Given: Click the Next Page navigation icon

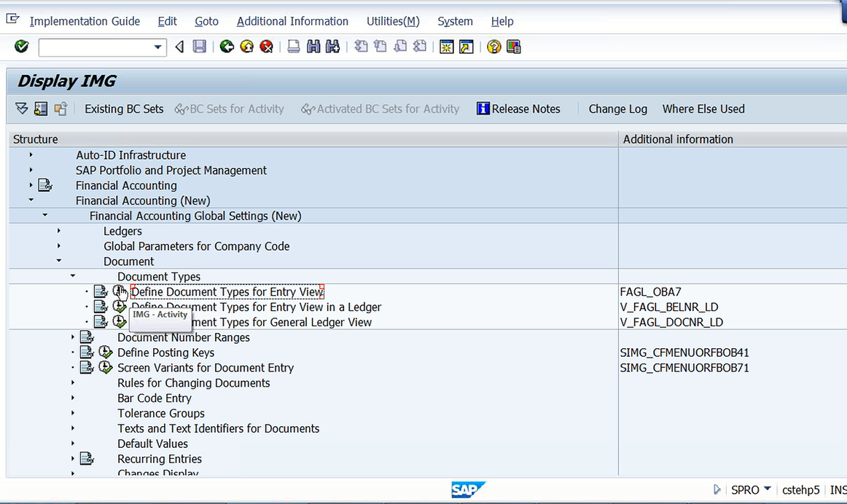Looking at the screenshot, I should click(400, 47).
